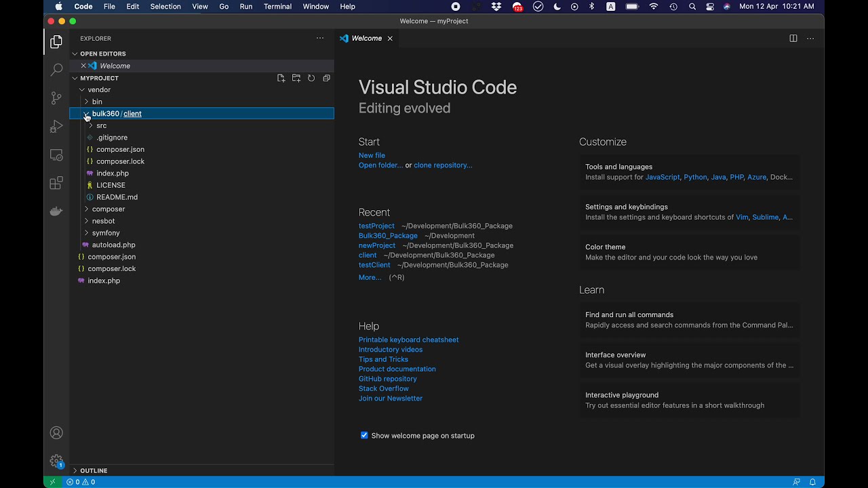The image size is (868, 488).
Task: Open autoload.php in the file tree
Action: pos(113,245)
